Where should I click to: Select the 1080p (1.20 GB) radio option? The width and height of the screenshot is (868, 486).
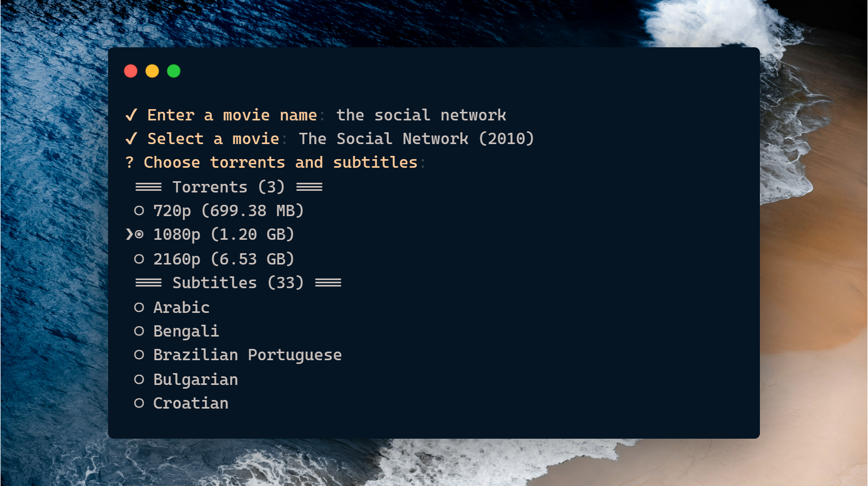click(139, 234)
